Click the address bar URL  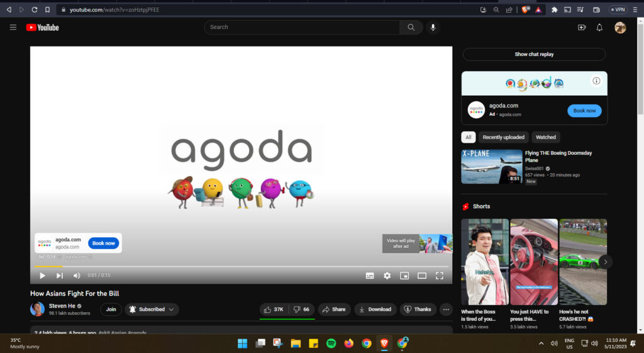click(114, 9)
